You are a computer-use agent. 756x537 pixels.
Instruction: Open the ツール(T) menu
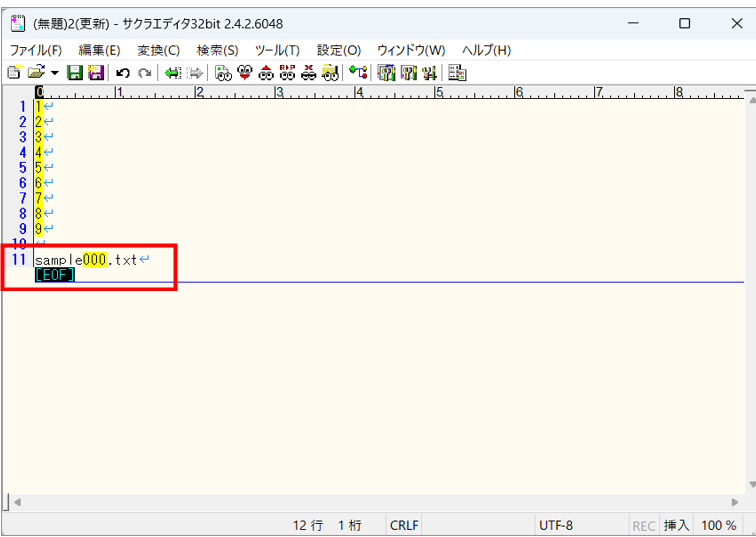277,50
